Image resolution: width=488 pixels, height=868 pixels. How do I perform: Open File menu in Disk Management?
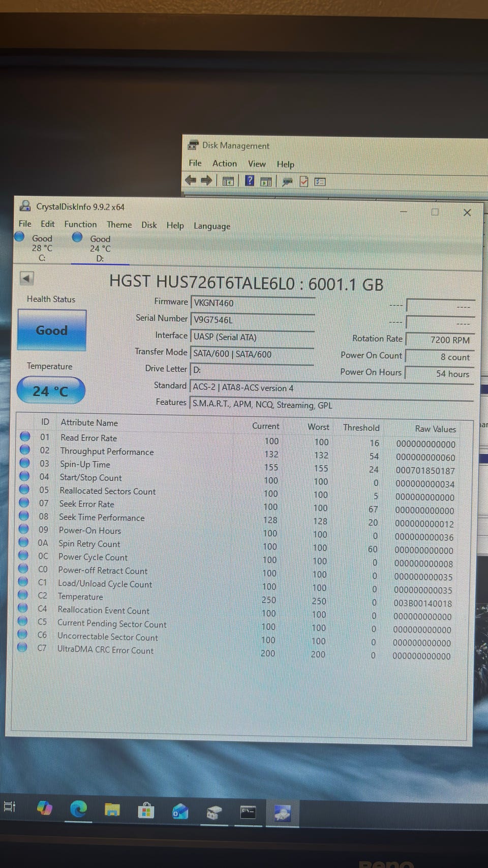pyautogui.click(x=195, y=163)
